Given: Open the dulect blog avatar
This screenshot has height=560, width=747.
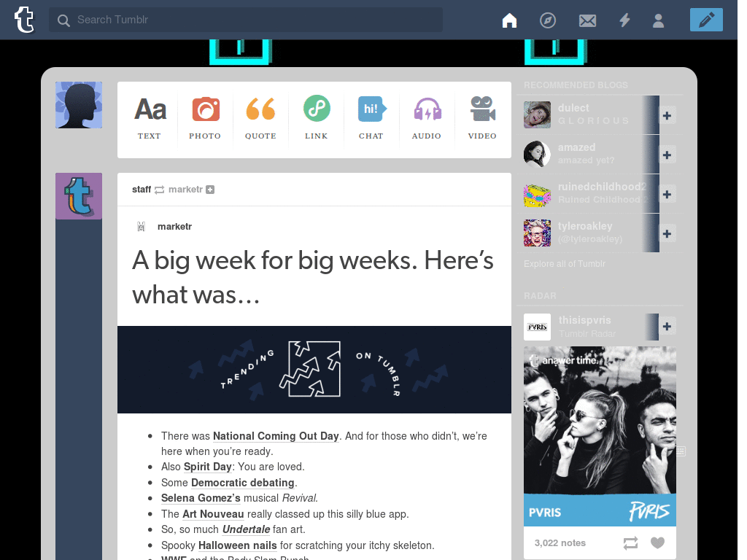Looking at the screenshot, I should tap(537, 114).
